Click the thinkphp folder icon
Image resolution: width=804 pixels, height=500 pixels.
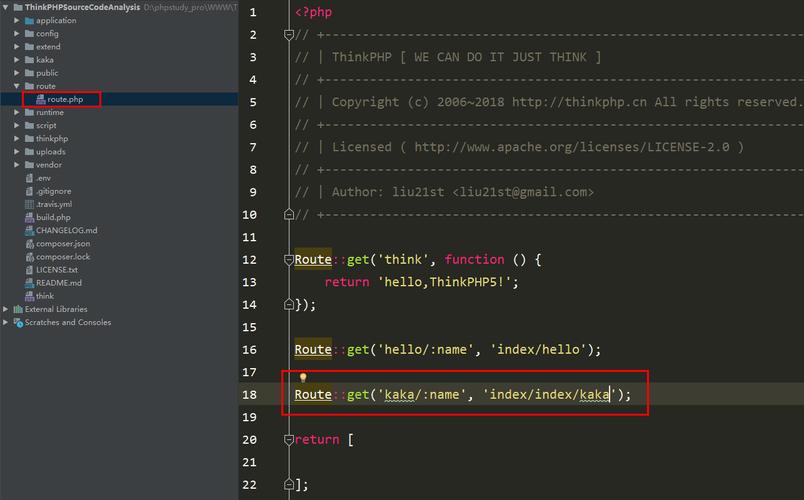(x=29, y=138)
